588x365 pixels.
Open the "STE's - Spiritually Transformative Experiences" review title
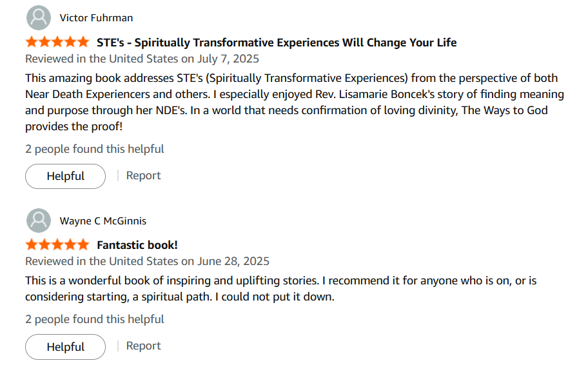(x=277, y=43)
